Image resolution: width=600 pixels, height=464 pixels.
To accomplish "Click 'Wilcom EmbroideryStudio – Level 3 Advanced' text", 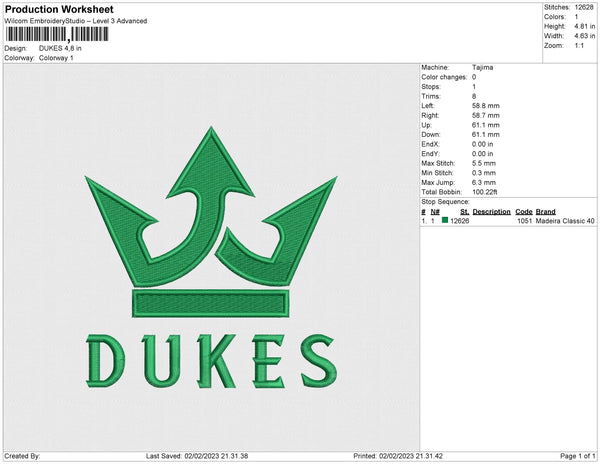I will pos(76,21).
